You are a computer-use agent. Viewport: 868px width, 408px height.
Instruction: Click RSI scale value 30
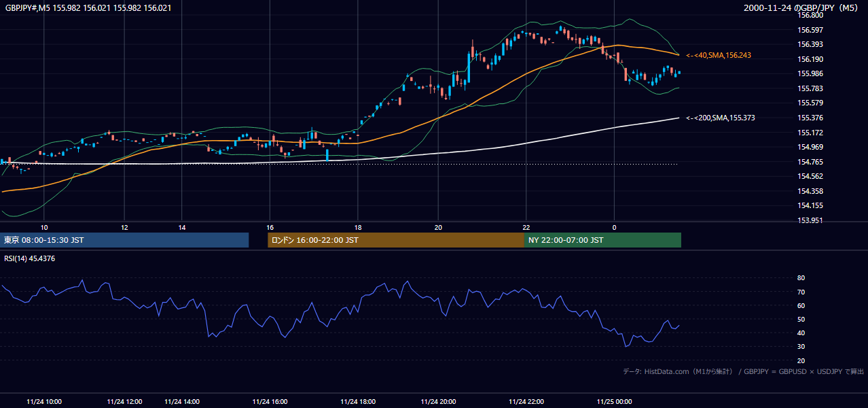[x=801, y=347]
